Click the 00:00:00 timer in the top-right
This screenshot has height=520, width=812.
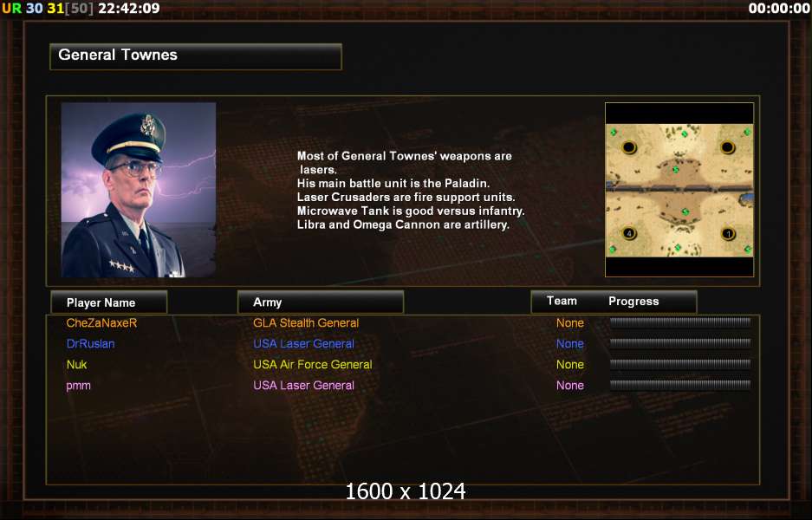pos(779,9)
